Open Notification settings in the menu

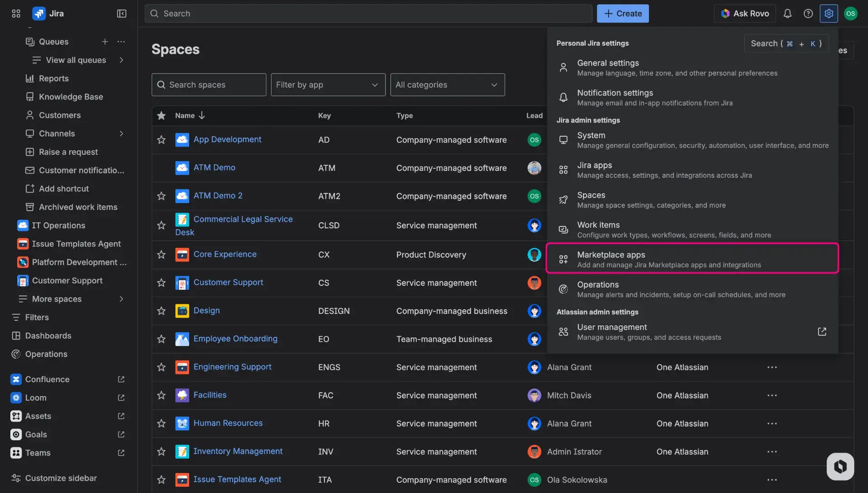[633, 97]
